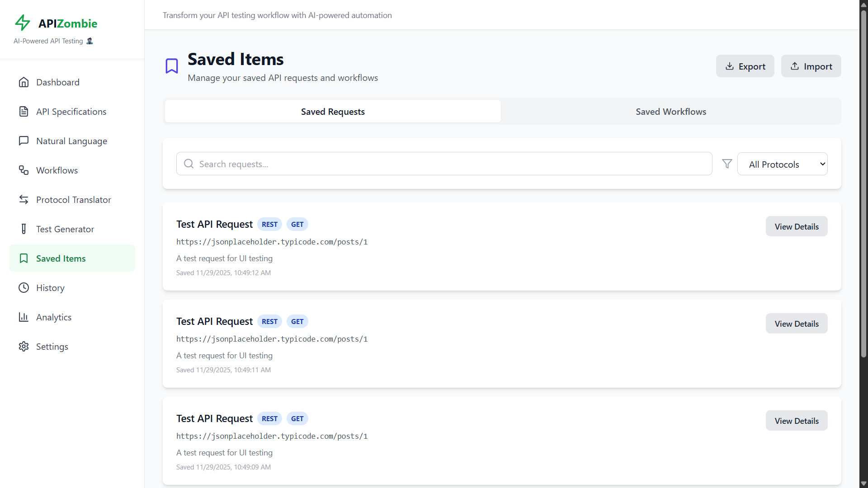Expand the All Protocols dropdown
868x488 pixels.
pyautogui.click(x=782, y=164)
